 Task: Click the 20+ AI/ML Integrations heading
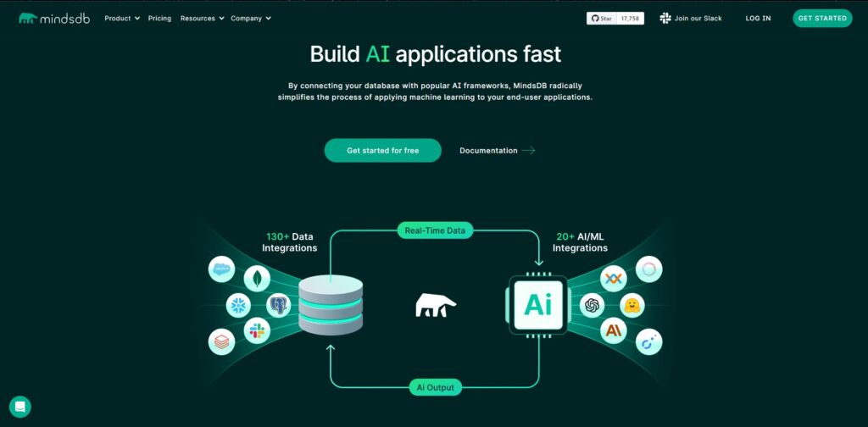(x=580, y=242)
